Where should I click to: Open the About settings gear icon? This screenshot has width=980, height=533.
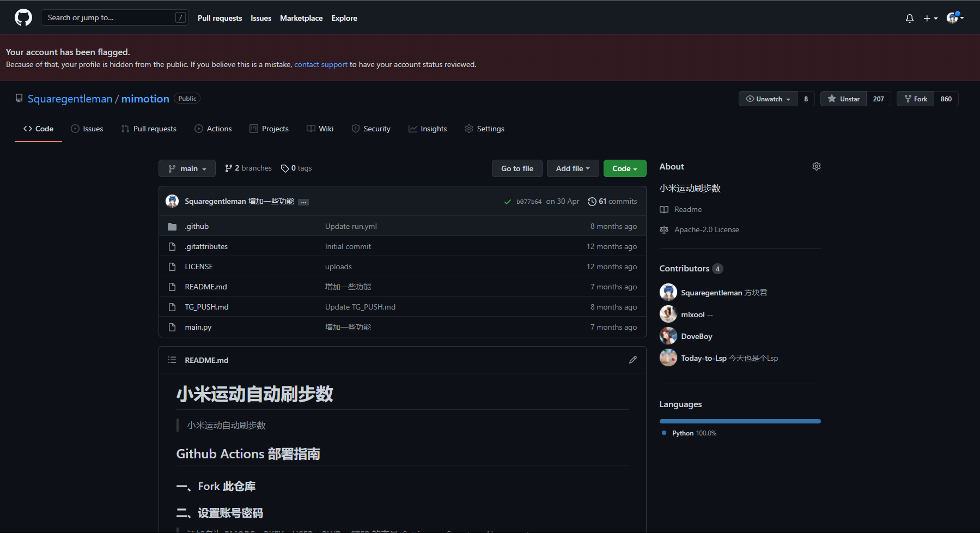817,166
